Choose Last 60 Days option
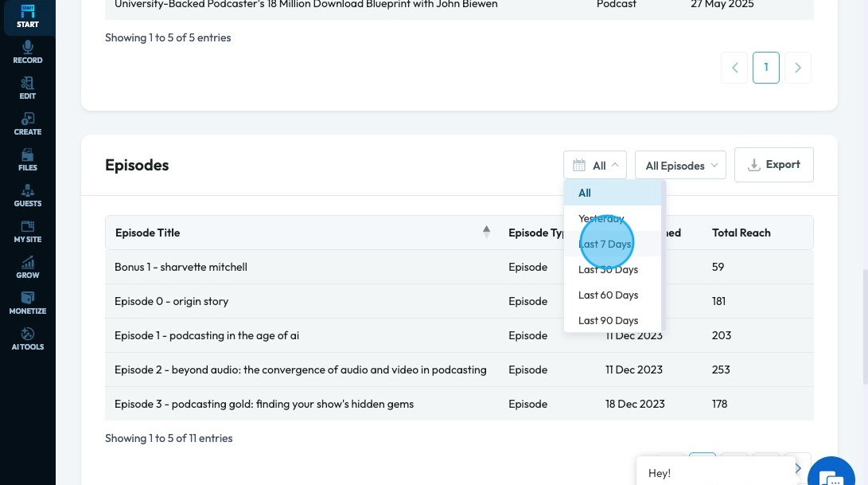This screenshot has width=868, height=485. (608, 295)
